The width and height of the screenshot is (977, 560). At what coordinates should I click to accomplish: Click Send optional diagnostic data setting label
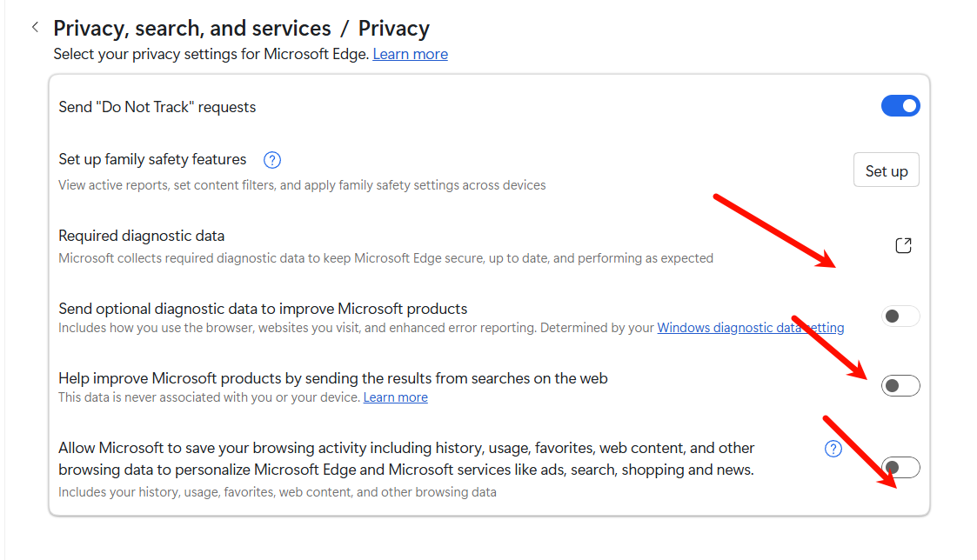[263, 309]
